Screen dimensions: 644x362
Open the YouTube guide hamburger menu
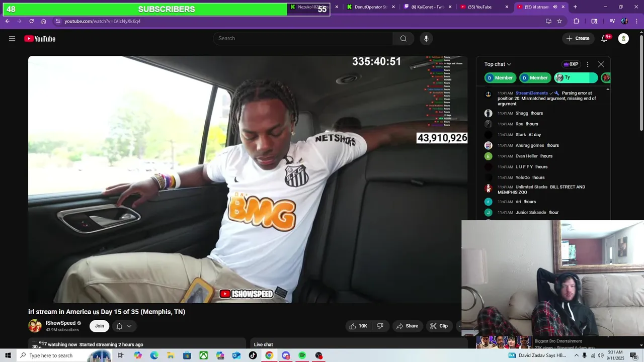coord(12,39)
